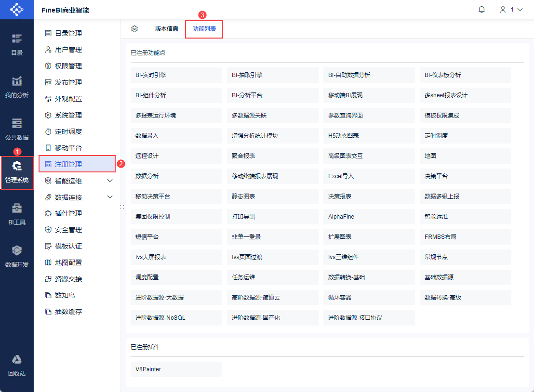Click the BI-抽取引擎 feature item
534x392 pixels.
[273, 75]
